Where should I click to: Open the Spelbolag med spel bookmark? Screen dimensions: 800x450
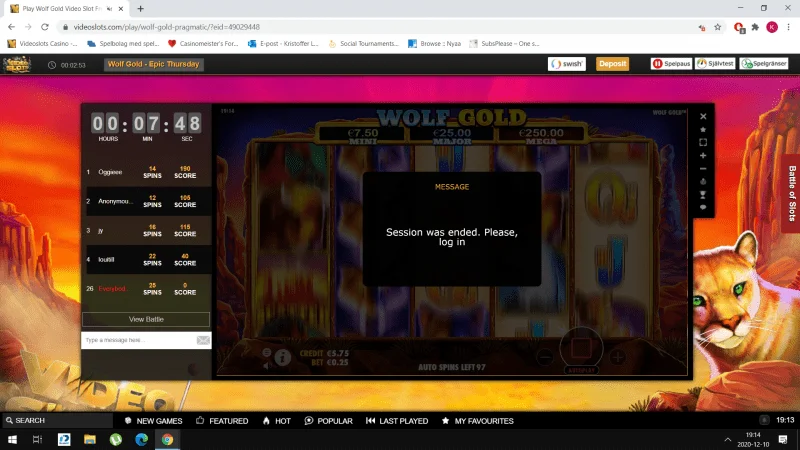click(123, 43)
